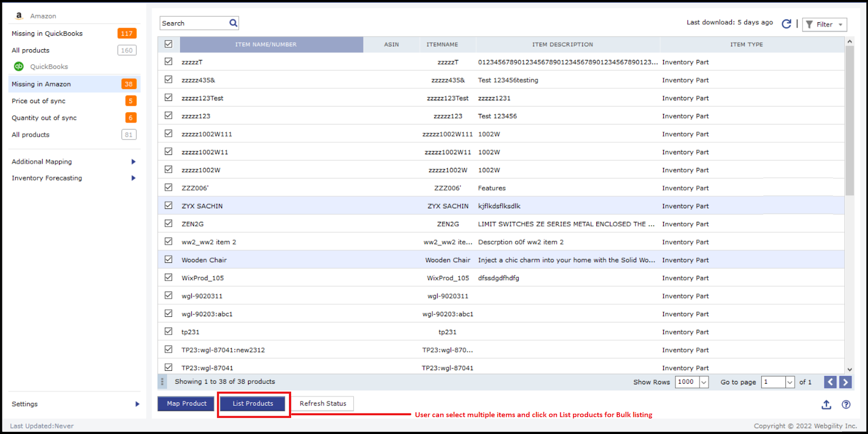Uncheck the Wooden Chair row checkbox
The height and width of the screenshot is (434, 868).
pos(169,260)
